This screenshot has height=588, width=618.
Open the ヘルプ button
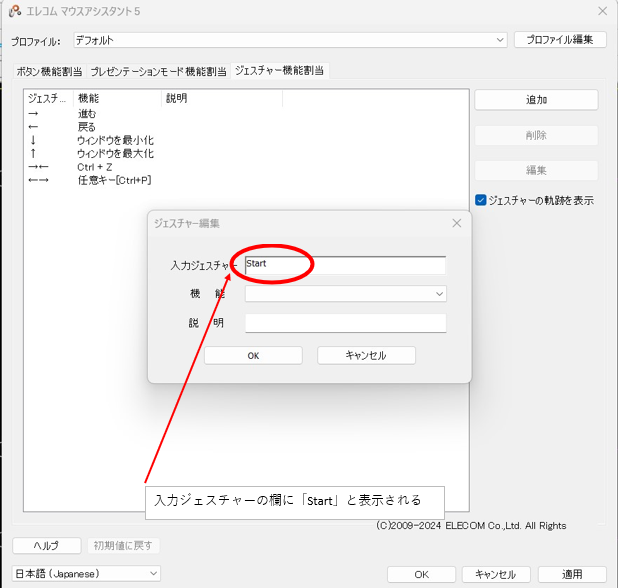(x=47, y=545)
